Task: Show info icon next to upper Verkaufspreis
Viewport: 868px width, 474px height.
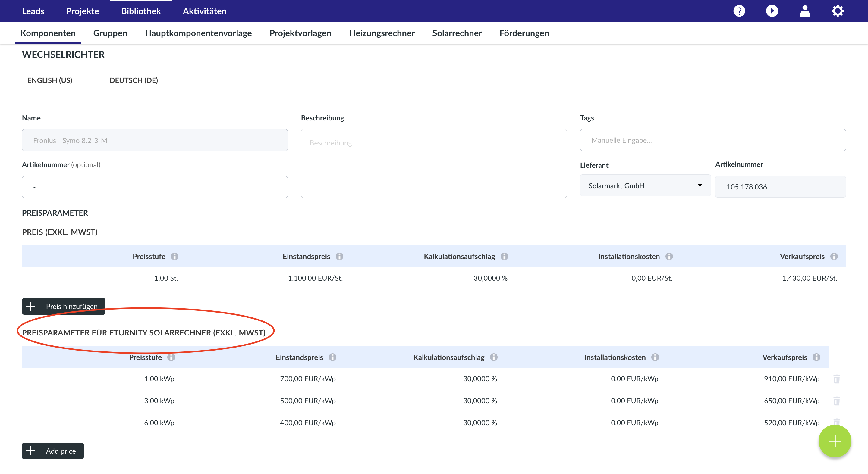Action: coord(834,257)
